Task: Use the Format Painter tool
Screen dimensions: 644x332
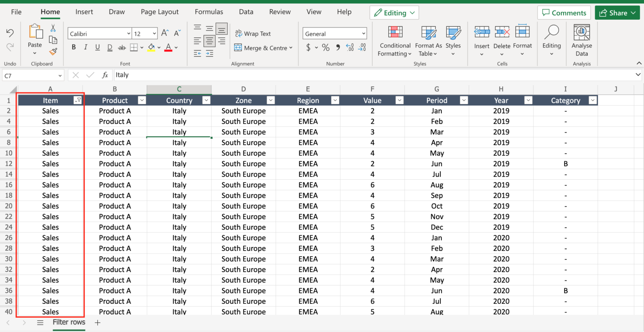Action: pyautogui.click(x=53, y=51)
